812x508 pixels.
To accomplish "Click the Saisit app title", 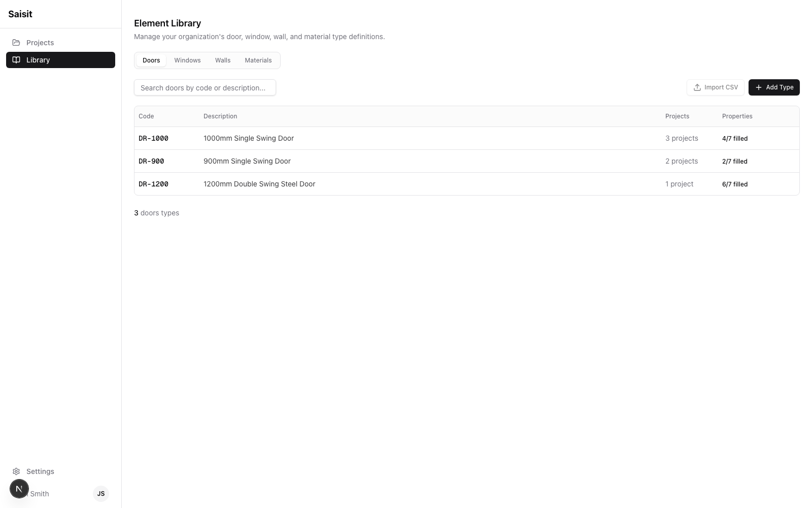I will pos(20,14).
